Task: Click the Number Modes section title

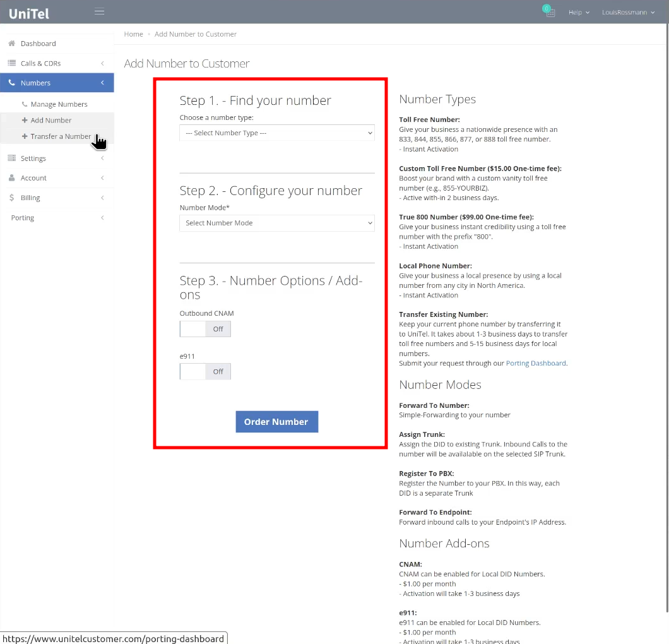Action: (x=440, y=385)
